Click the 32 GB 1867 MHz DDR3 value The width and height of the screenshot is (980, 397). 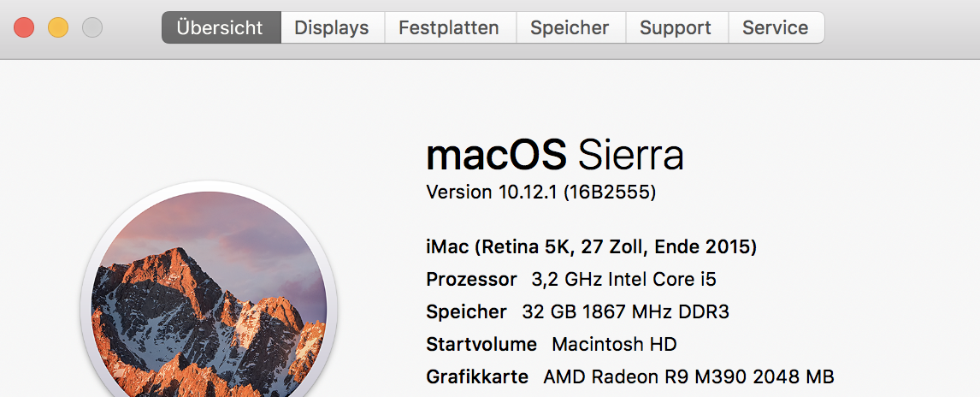point(625,312)
